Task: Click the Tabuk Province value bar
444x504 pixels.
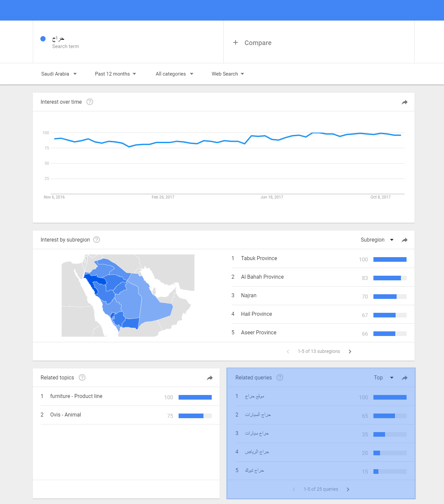Action: 390,259
